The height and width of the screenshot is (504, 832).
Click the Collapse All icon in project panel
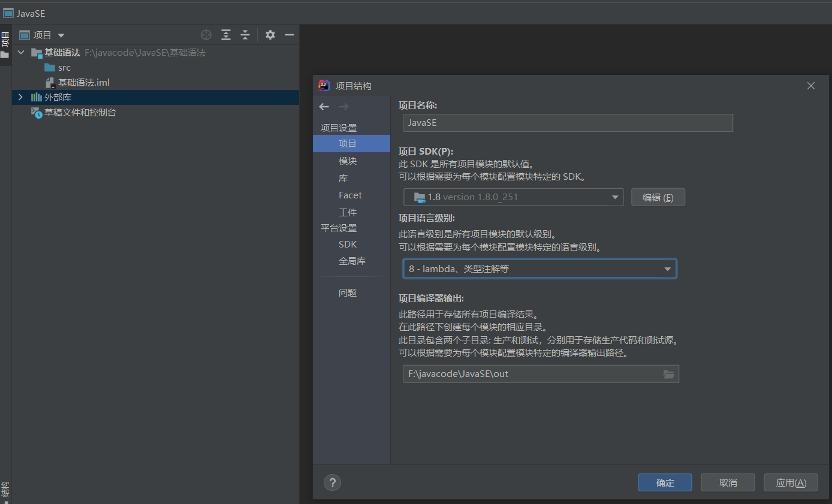coord(245,35)
